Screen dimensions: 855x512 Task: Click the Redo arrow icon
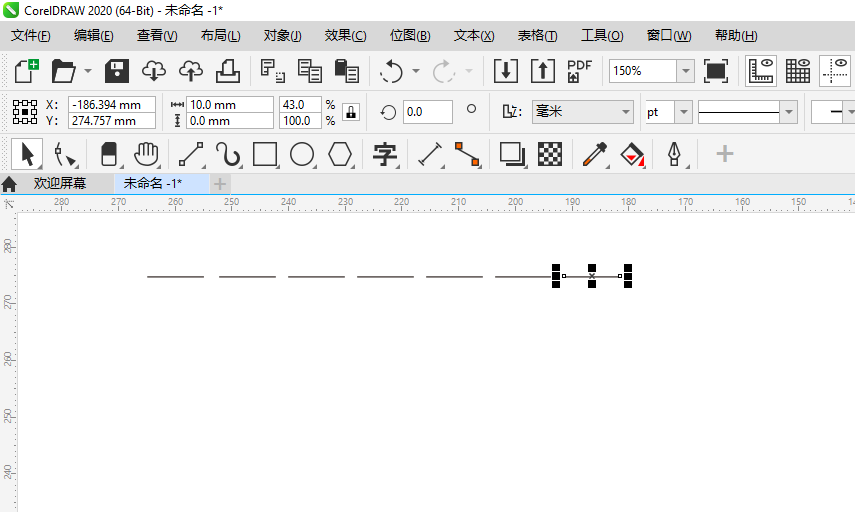pos(444,71)
